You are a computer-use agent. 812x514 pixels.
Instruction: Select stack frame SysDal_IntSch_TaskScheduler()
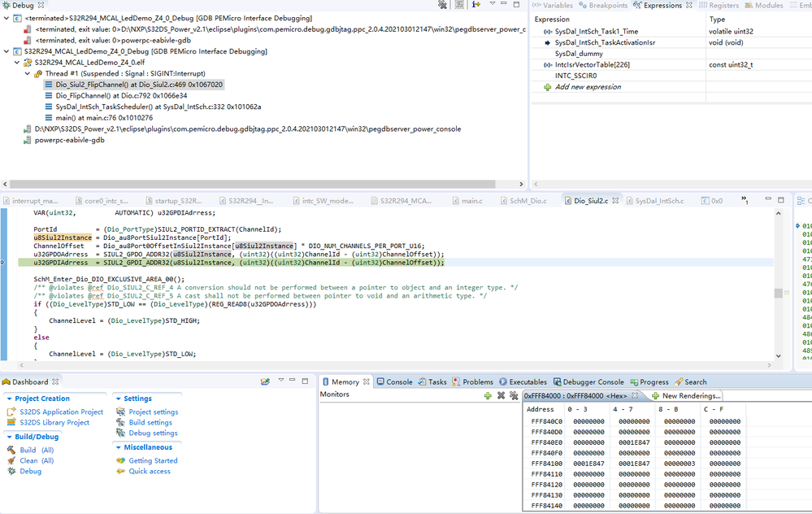click(158, 107)
